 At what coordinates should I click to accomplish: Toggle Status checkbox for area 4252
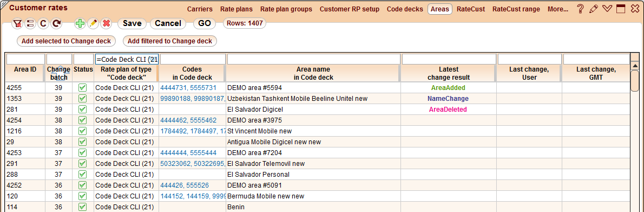point(82,185)
